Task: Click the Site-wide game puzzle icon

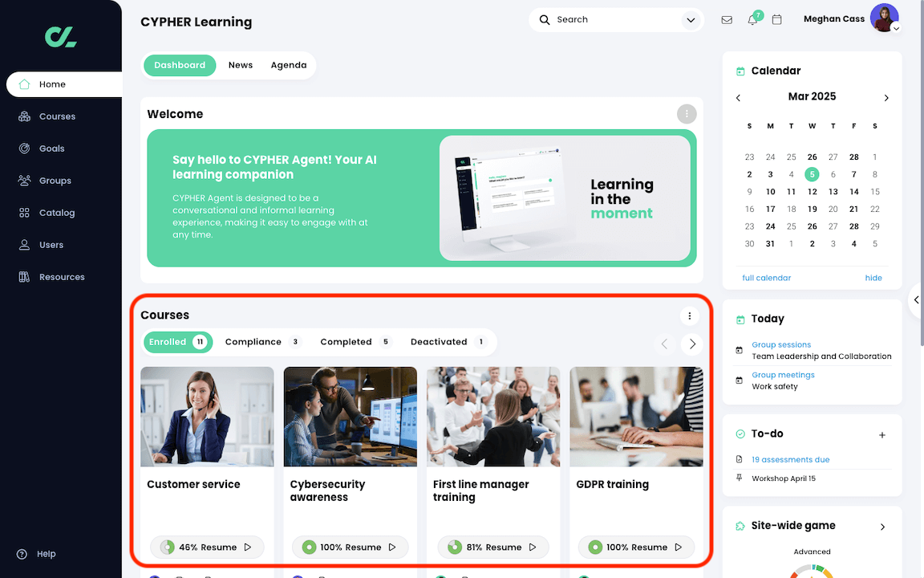Action: pyautogui.click(x=740, y=526)
